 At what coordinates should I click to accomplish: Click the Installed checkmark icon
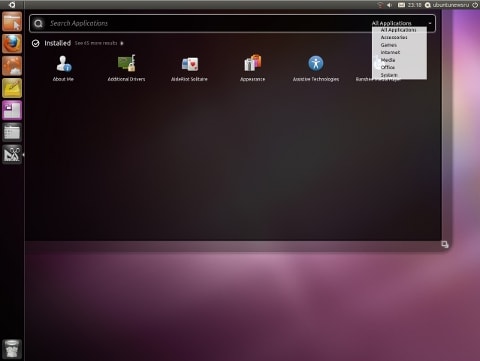click(36, 43)
